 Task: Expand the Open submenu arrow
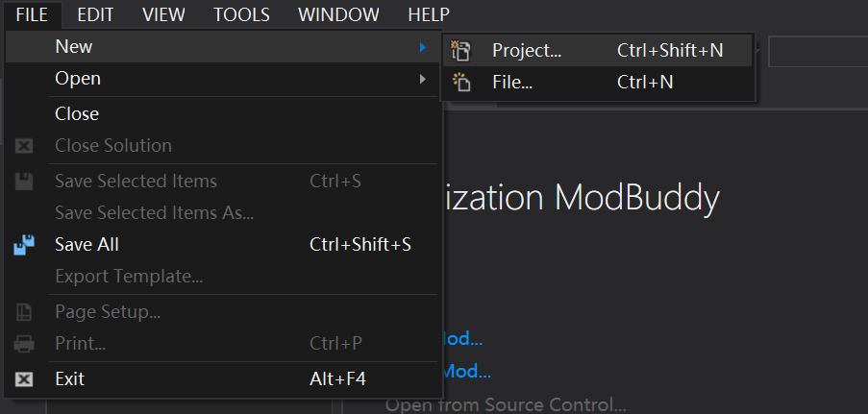point(423,79)
